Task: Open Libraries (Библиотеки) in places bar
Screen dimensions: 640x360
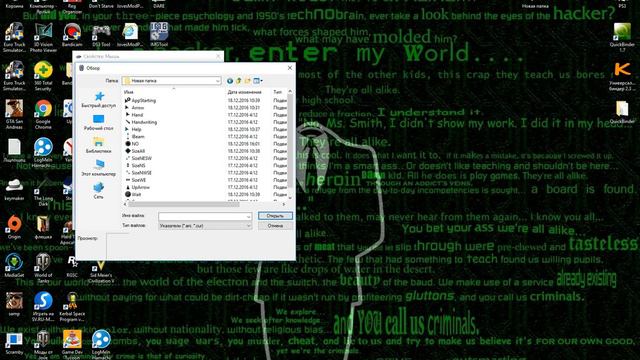Action: pos(98,145)
